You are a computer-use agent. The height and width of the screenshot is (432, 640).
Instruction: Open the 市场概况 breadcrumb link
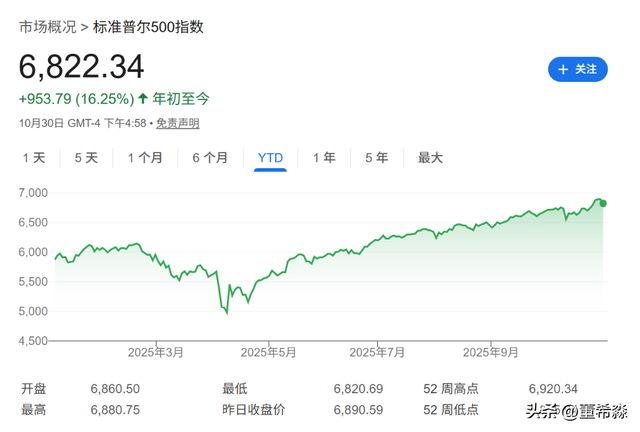point(48,27)
